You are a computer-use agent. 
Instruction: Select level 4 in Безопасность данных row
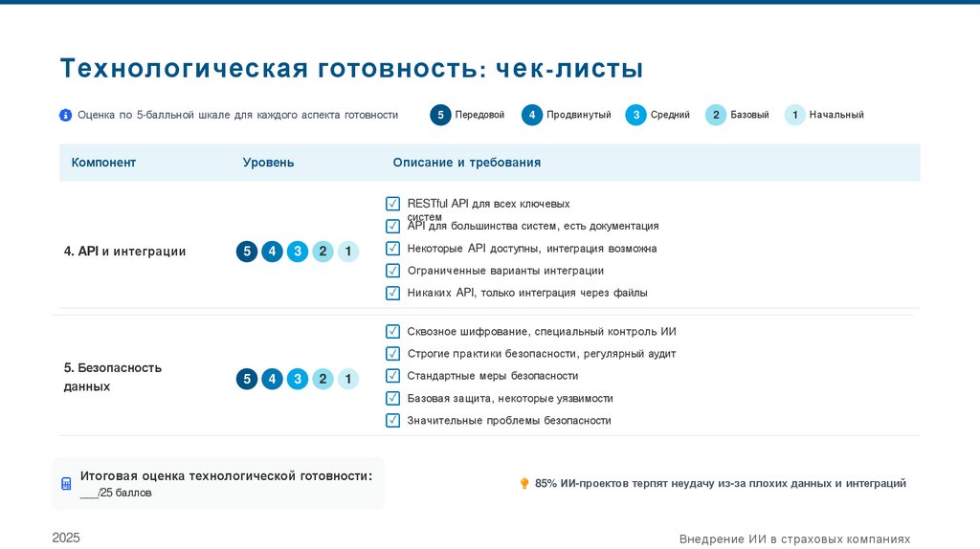point(272,379)
